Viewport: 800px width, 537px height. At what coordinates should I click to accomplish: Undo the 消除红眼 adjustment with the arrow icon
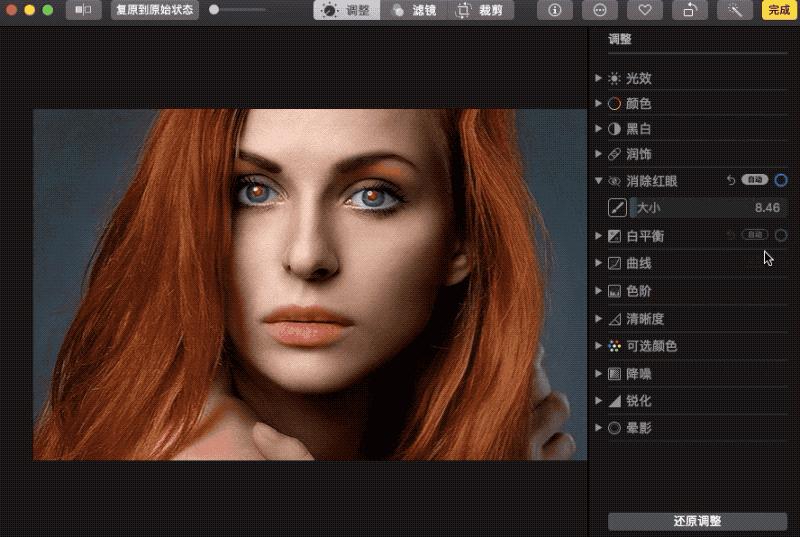pos(731,181)
